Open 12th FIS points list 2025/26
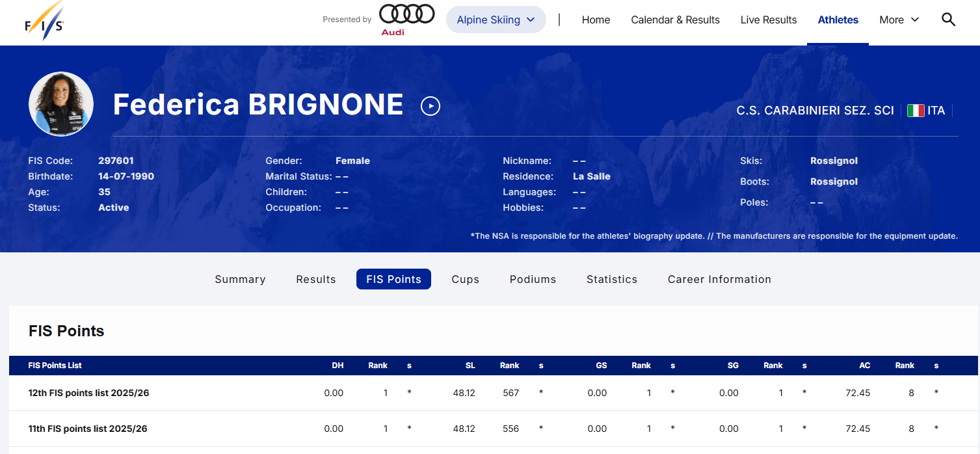This screenshot has width=980, height=454. [x=89, y=393]
